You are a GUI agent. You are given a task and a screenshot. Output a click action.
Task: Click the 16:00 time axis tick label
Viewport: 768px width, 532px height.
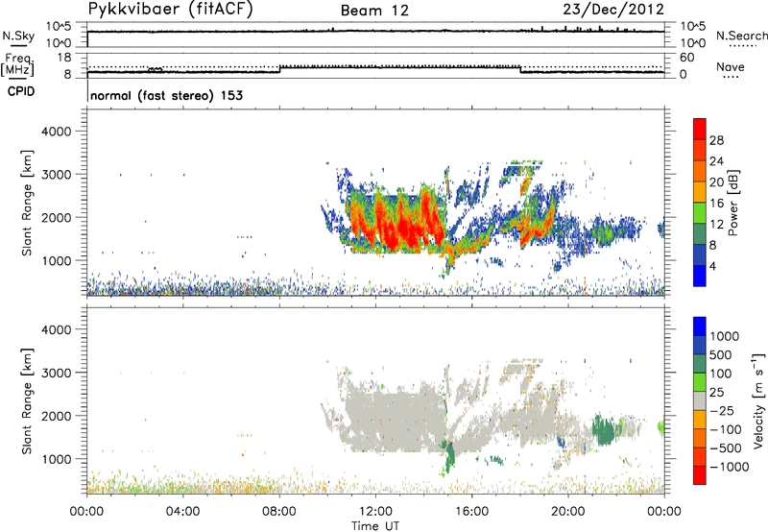471,512
